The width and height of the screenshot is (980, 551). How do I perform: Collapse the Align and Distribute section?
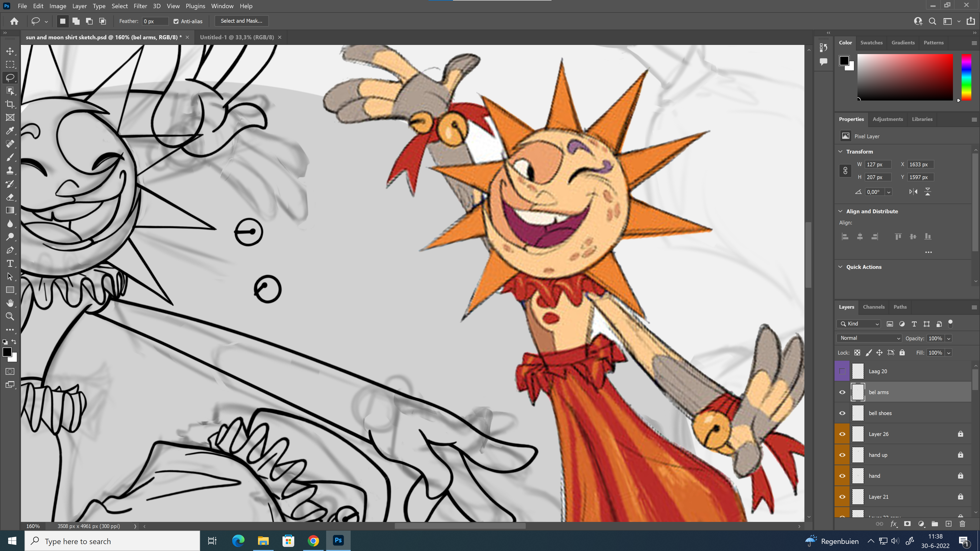point(840,211)
